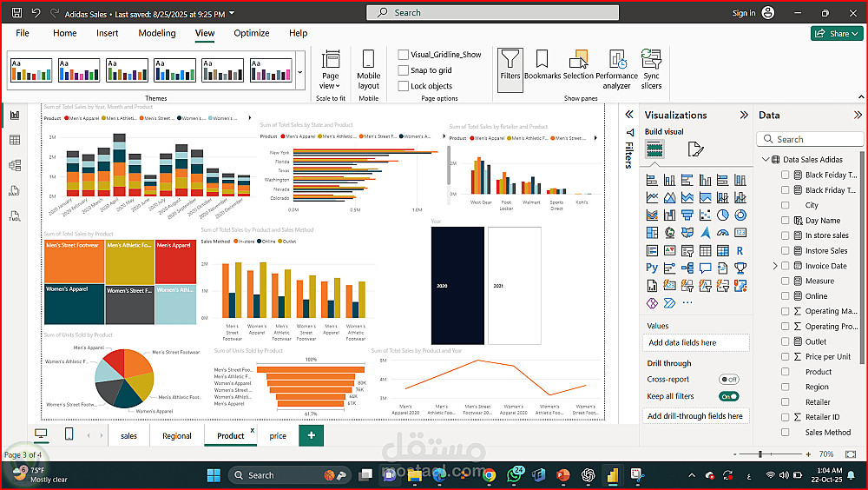The width and height of the screenshot is (868, 490).
Task: Collapse the Data Sales Adidas table
Action: tap(766, 160)
